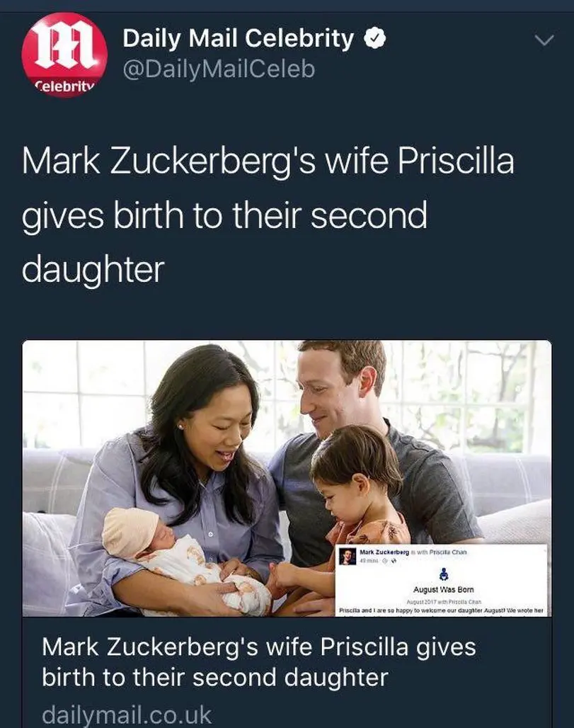Click the Daily Mail Celebrity display name
The height and width of the screenshot is (728, 574).
click(238, 39)
